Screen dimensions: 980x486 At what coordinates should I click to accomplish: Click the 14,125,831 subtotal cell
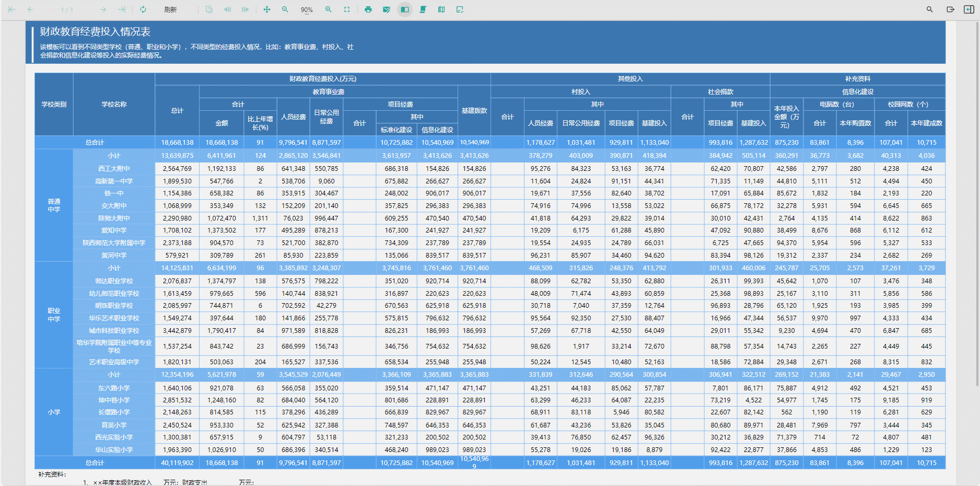tap(177, 268)
